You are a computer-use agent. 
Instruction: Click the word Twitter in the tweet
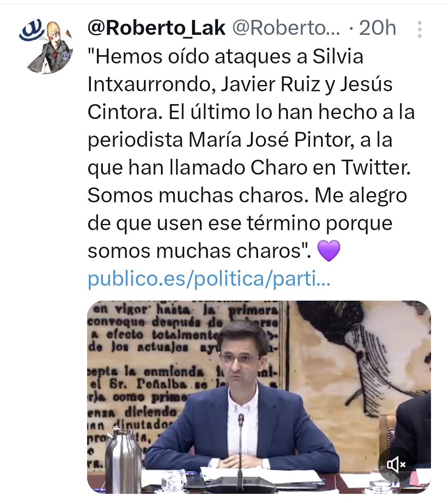[375, 168]
